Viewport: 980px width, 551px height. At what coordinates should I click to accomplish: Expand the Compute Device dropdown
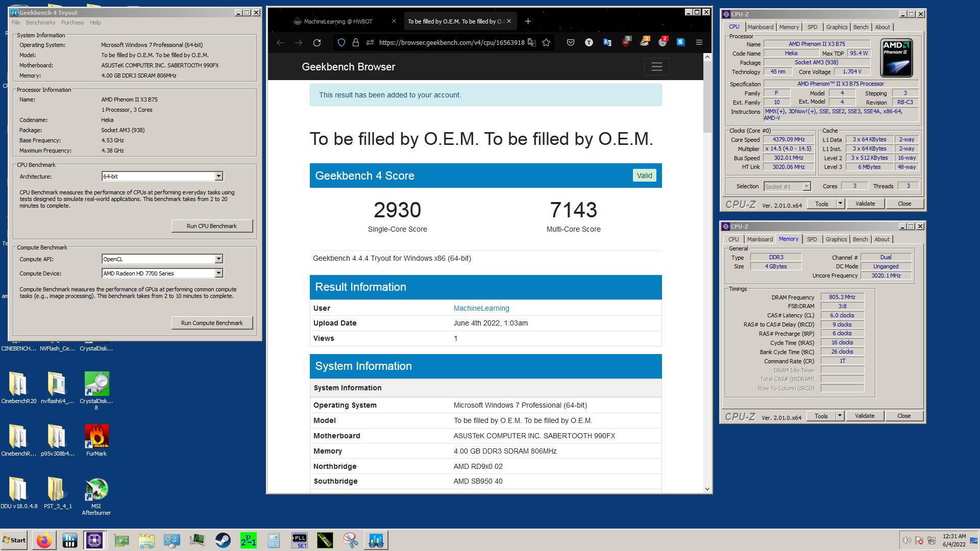218,273
